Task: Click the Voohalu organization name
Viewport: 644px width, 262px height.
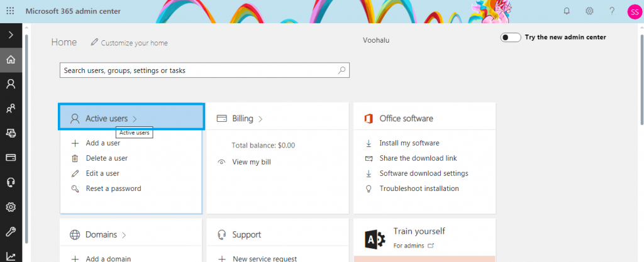Action: pos(376,40)
